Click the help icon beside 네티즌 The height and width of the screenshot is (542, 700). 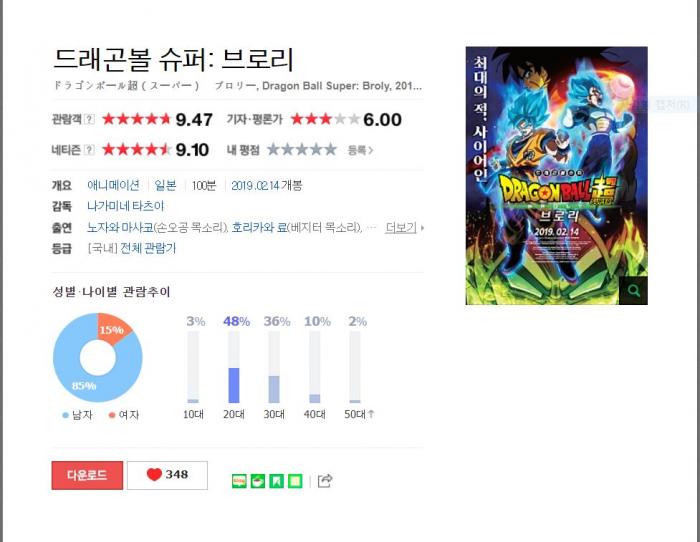click(x=89, y=150)
